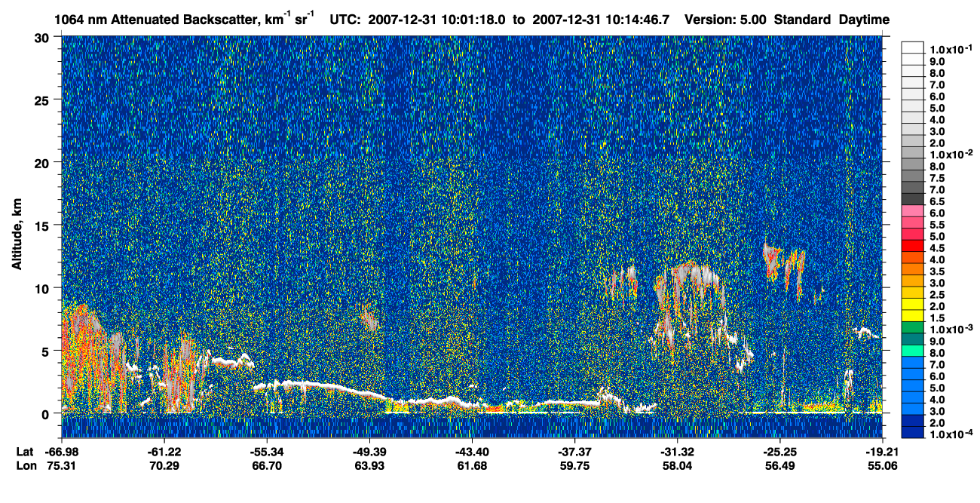The width and height of the screenshot is (980, 503).
Task: Click longitude value '56.49'
Action: (779, 466)
